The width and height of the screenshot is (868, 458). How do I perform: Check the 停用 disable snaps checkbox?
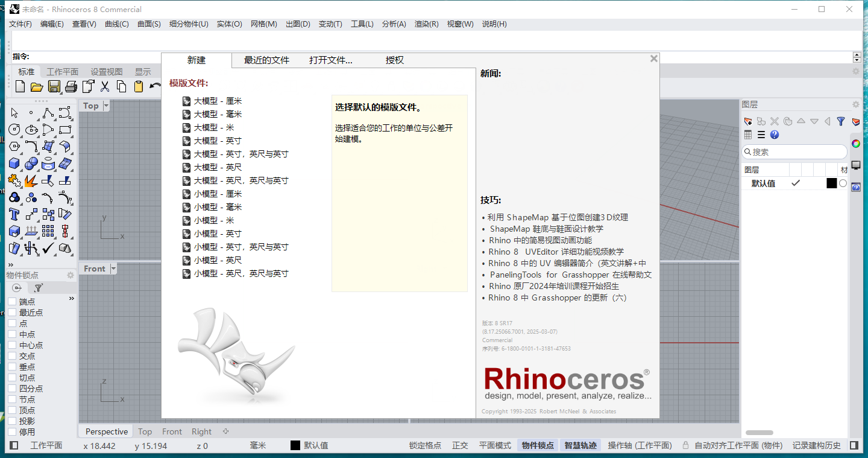11,432
